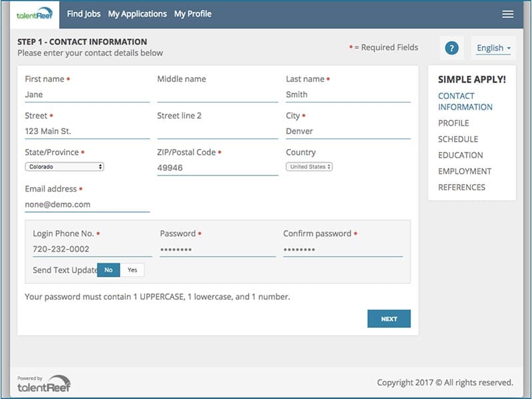Click the talentReef logo in footer
The image size is (532, 399).
pos(44,383)
